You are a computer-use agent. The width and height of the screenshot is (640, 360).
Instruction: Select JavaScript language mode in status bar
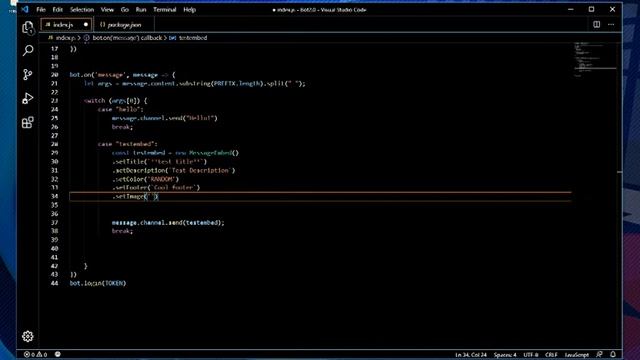click(x=577, y=354)
